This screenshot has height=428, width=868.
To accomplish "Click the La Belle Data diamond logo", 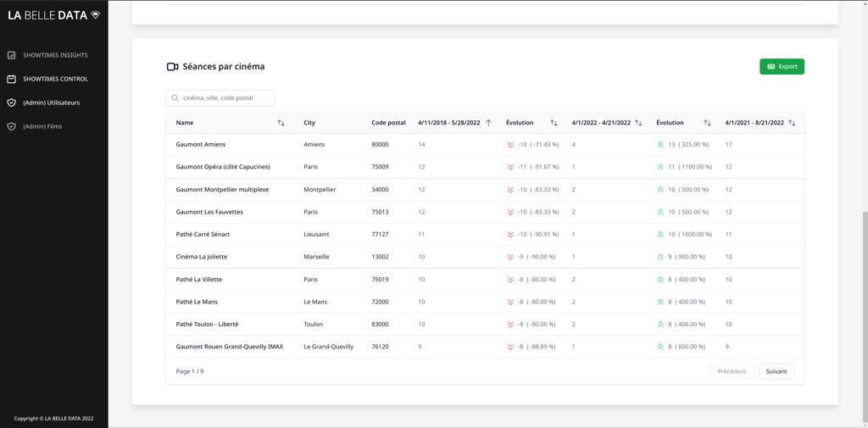I will click(x=95, y=15).
